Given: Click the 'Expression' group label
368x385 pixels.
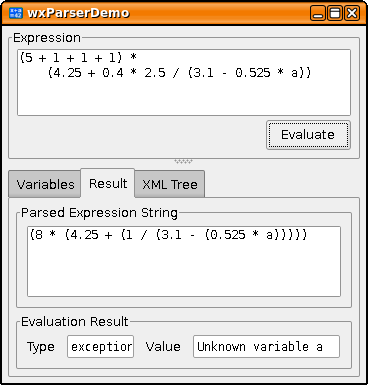Looking at the screenshot, I should click(x=47, y=38).
